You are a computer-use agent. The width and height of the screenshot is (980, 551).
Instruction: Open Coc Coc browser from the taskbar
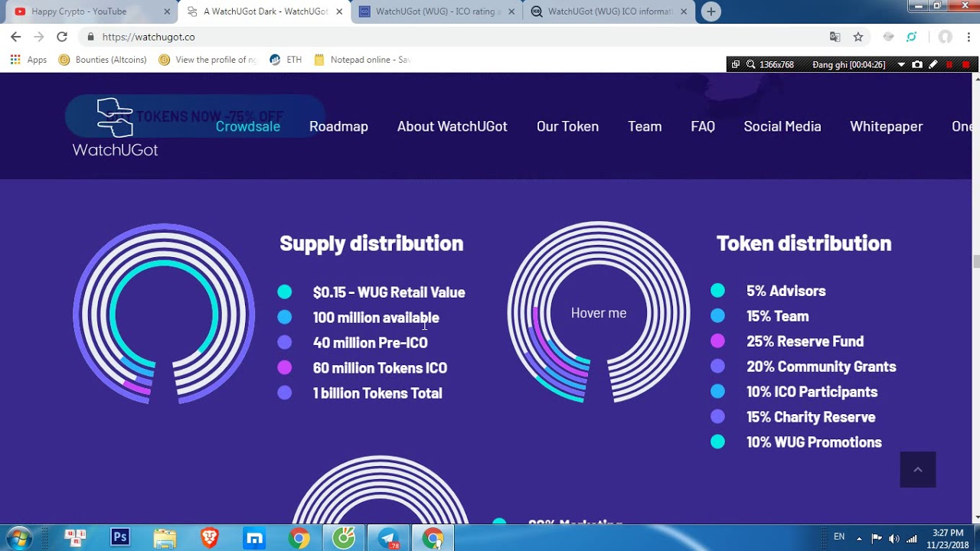point(344,538)
